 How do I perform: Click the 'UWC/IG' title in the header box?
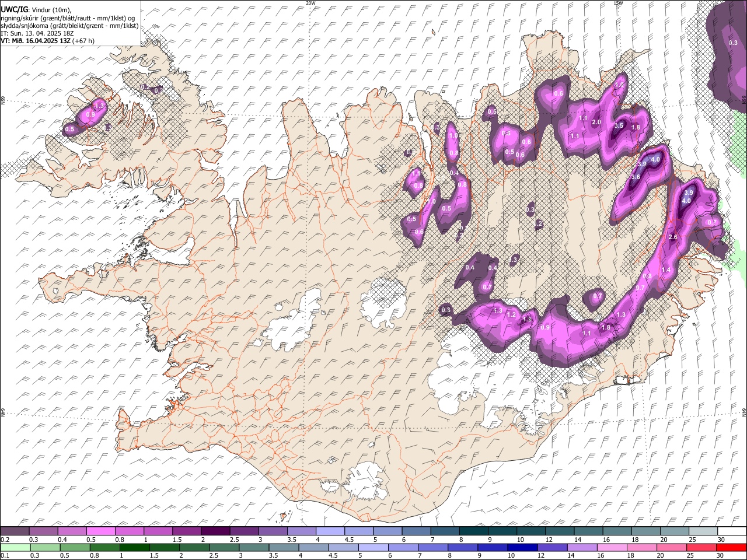(x=13, y=9)
